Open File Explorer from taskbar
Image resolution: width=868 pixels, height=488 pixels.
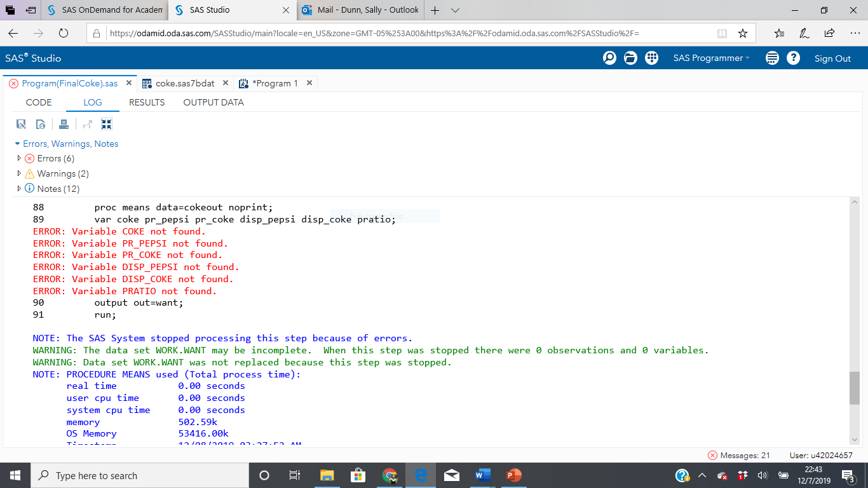coord(327,475)
